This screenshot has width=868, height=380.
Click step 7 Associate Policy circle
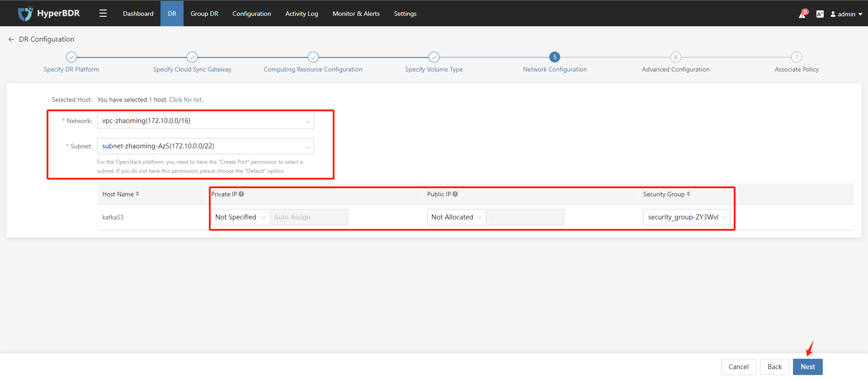click(797, 57)
